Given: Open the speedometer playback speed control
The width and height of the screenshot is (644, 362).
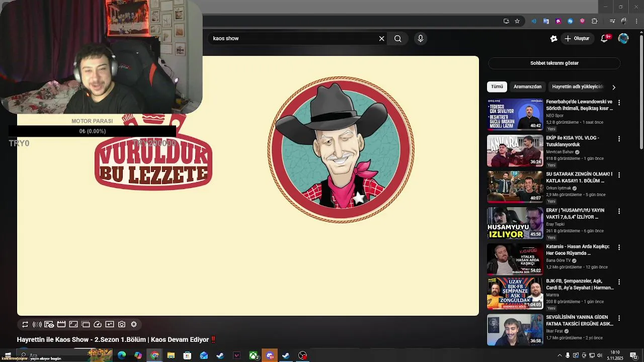Looking at the screenshot, I should (x=98, y=324).
